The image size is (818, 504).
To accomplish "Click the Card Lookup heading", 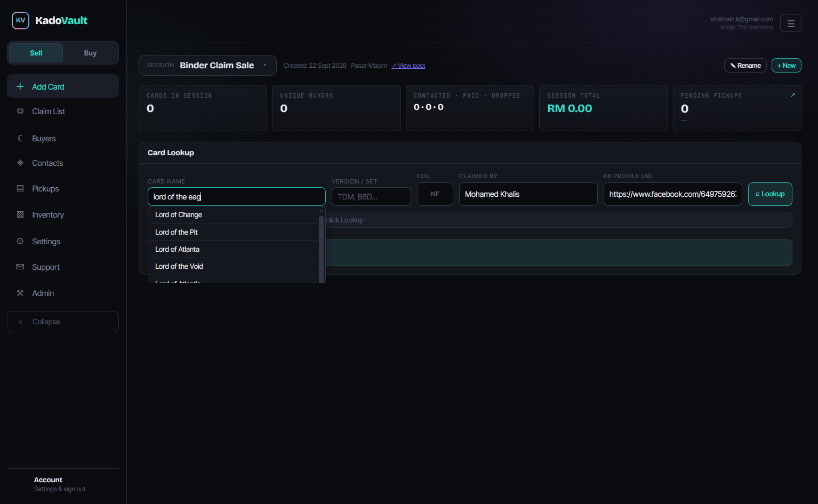I will coord(171,153).
